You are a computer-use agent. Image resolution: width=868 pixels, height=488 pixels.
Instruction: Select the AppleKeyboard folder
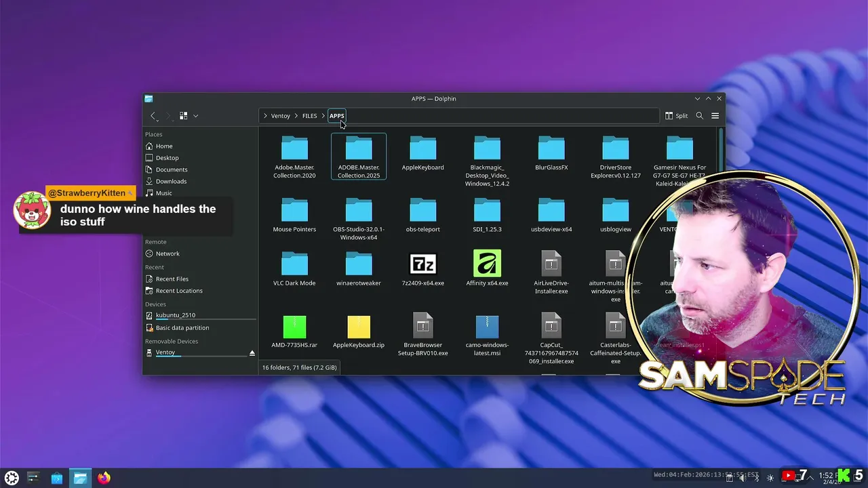point(423,153)
